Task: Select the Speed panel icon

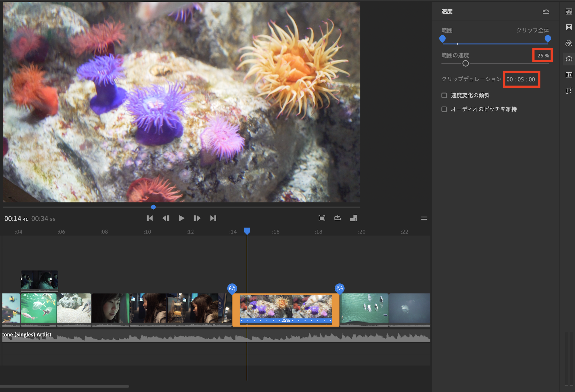Action: (569, 59)
